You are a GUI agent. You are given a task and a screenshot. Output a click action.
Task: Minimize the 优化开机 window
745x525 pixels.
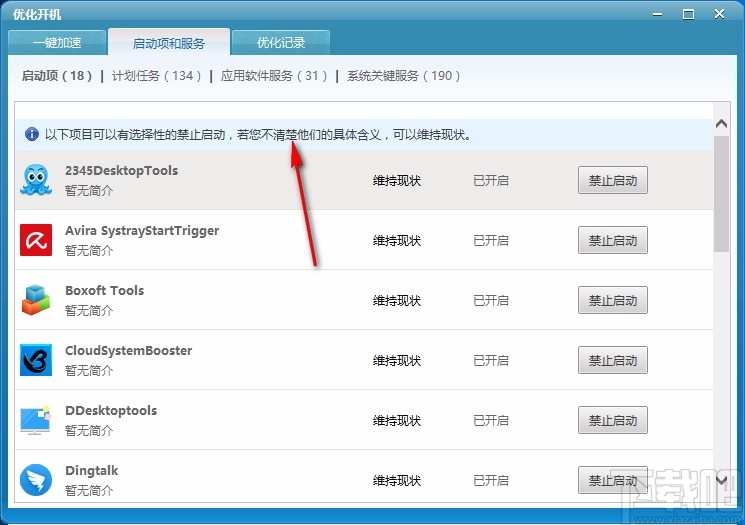(x=658, y=14)
